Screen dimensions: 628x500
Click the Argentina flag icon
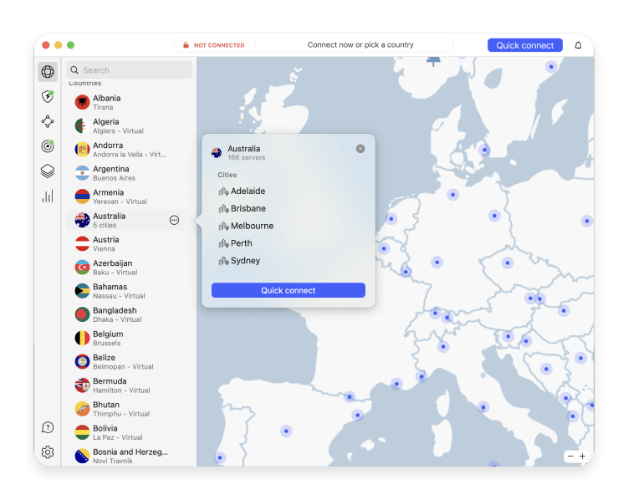[x=82, y=173]
